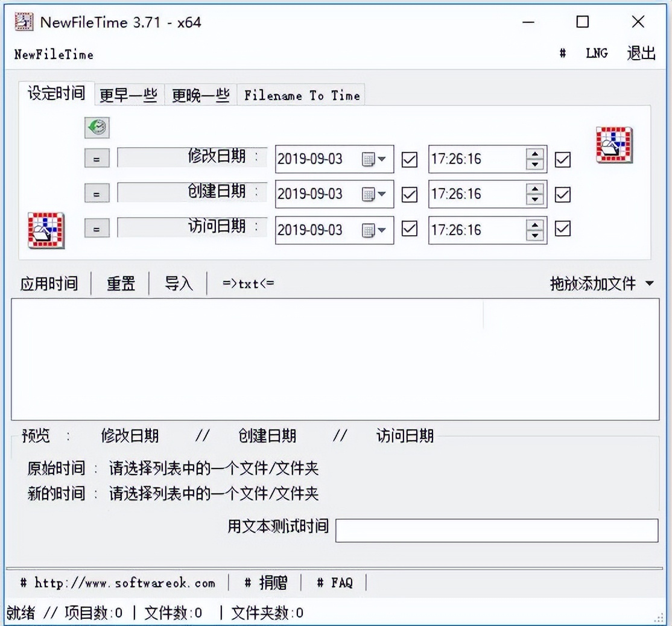This screenshot has height=626, width=672.
Task: Click the green clock current-time icon
Action: point(97,127)
